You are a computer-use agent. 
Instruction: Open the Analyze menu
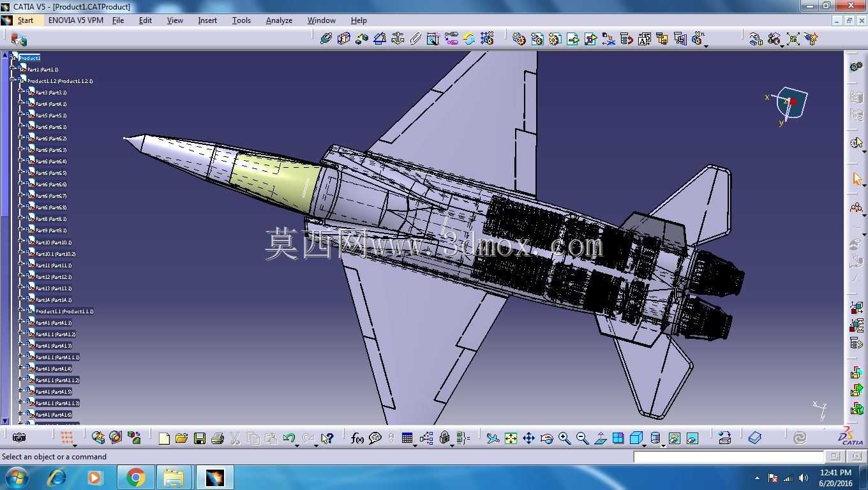tap(279, 20)
